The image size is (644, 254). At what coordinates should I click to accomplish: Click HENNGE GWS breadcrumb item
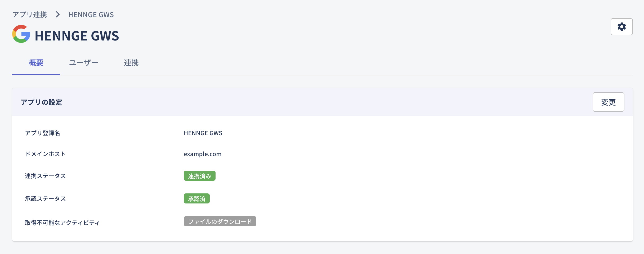pyautogui.click(x=91, y=15)
